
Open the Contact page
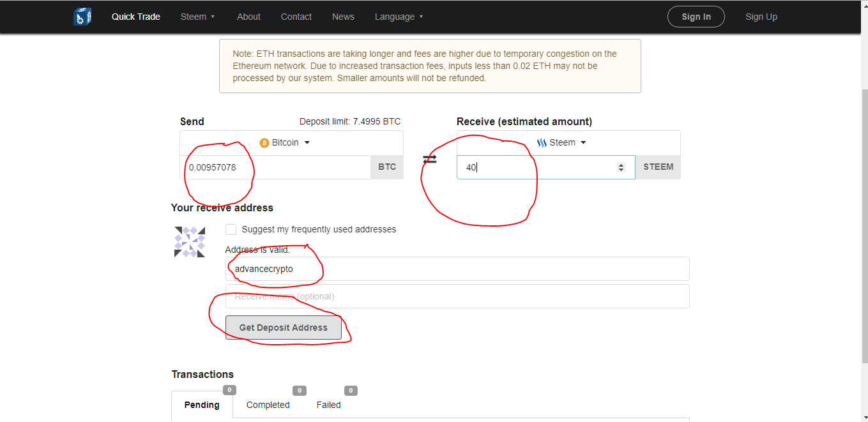pyautogui.click(x=296, y=17)
